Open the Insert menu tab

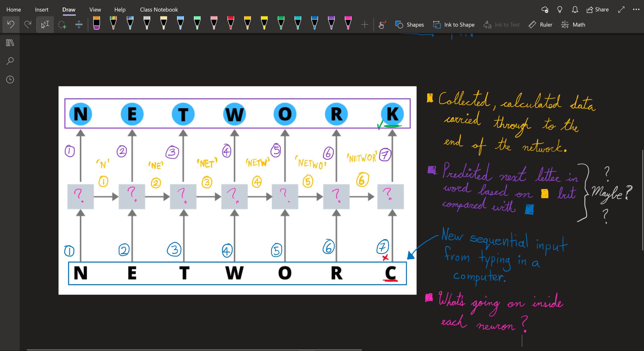42,10
